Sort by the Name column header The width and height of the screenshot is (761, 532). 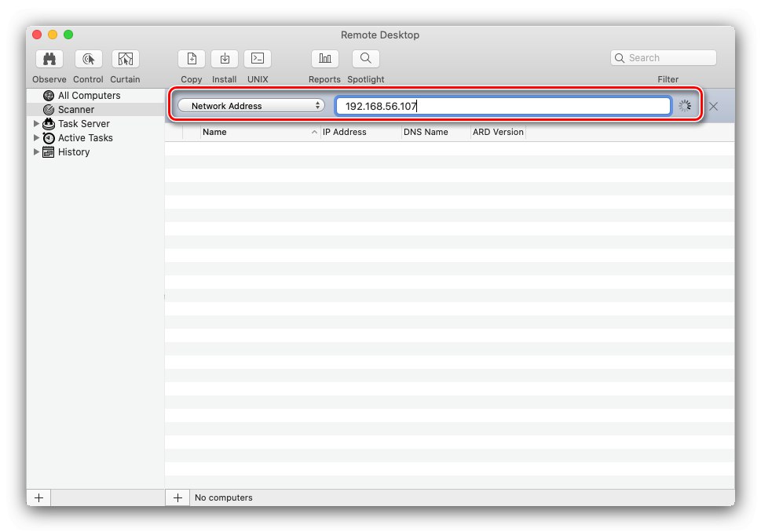pos(261,132)
